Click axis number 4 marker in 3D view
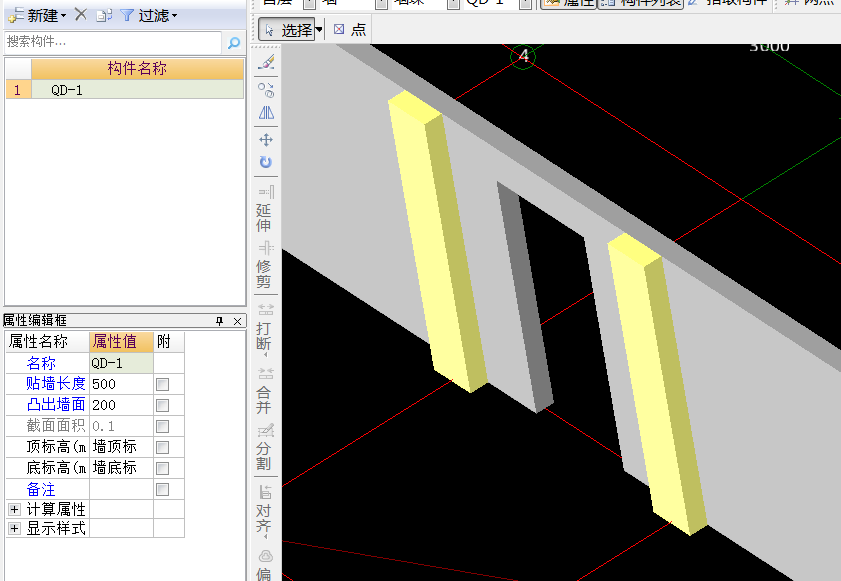 523,56
